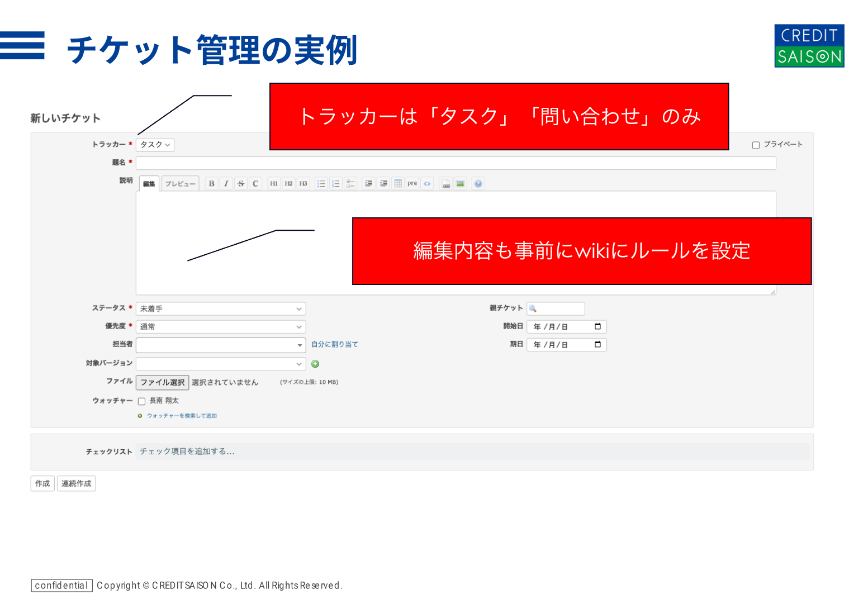Switch to the プレビュー tab
The height and width of the screenshot is (604, 868).
coord(180,184)
